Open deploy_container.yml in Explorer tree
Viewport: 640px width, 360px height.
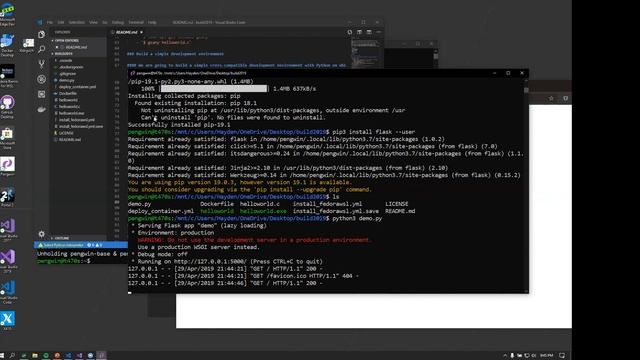pos(77,87)
